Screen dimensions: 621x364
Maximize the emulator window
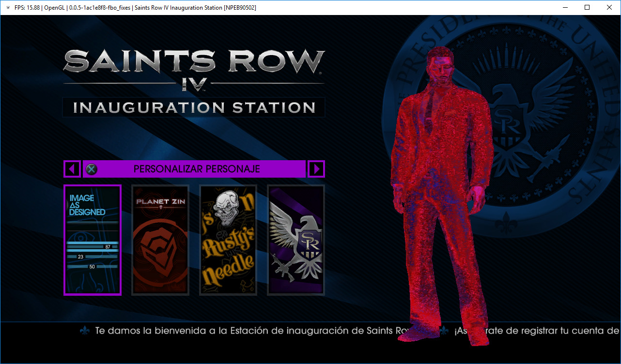pos(587,7)
